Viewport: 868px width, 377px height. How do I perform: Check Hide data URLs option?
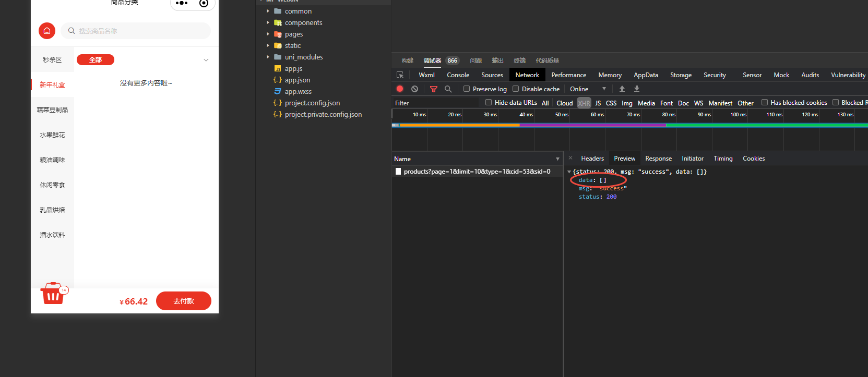coord(489,102)
